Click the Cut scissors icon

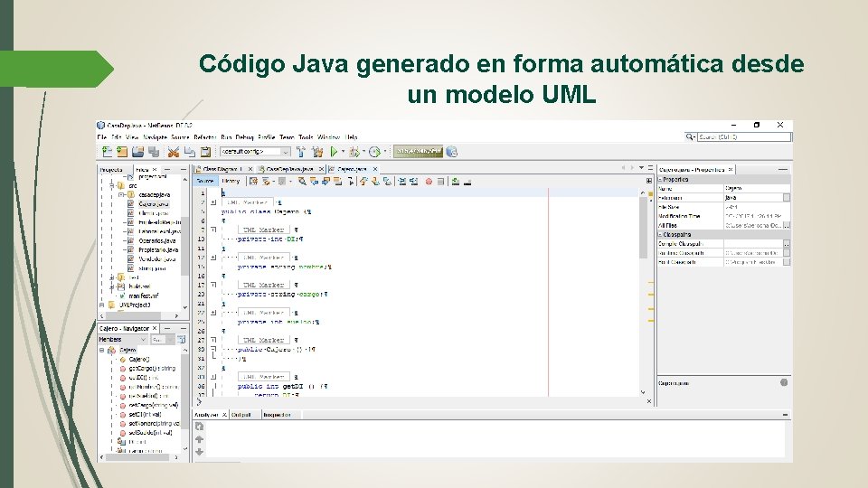(174, 152)
